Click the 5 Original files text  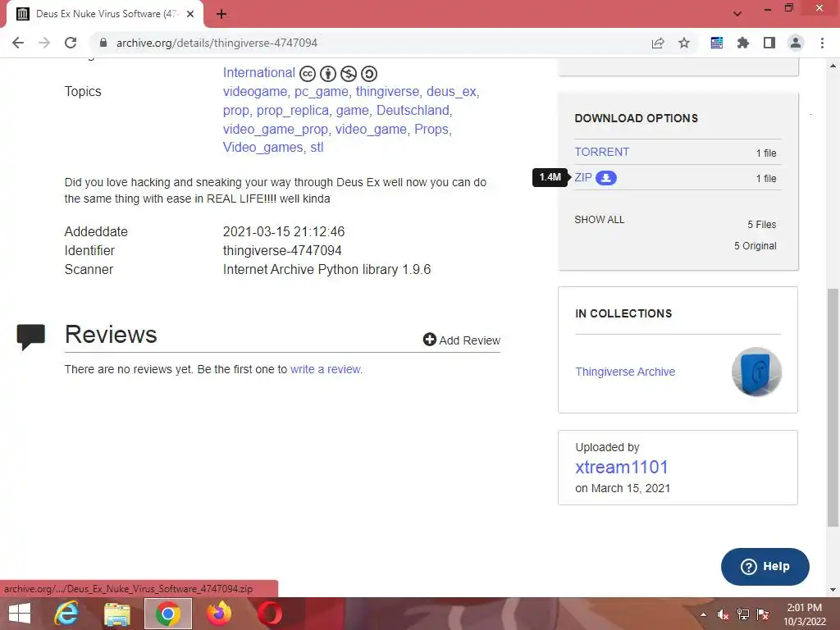[755, 246]
